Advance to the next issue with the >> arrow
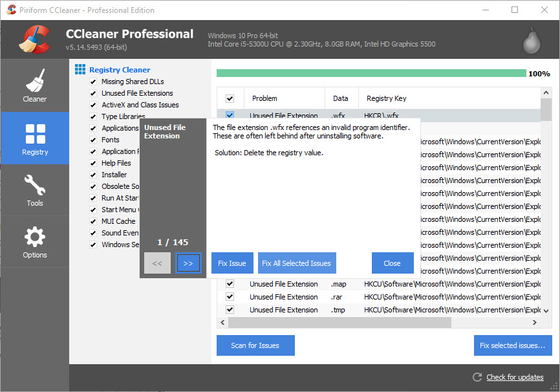560x392 pixels. pyautogui.click(x=188, y=263)
